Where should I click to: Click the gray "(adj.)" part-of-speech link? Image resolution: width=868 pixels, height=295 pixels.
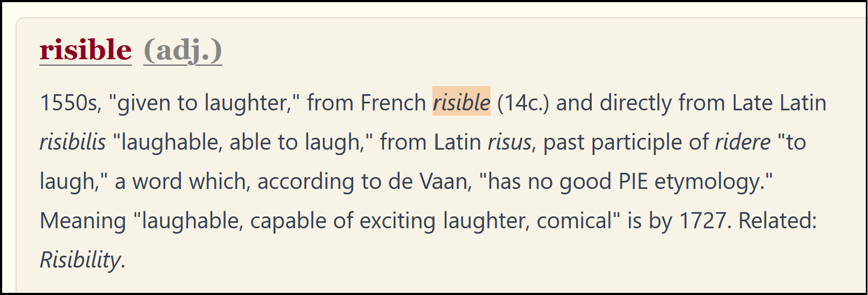(183, 50)
